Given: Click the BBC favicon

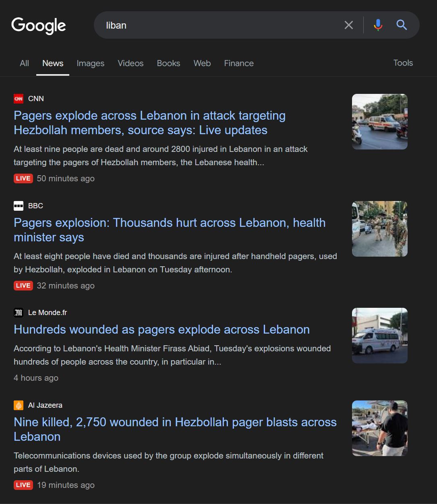Looking at the screenshot, I should click(x=19, y=206).
